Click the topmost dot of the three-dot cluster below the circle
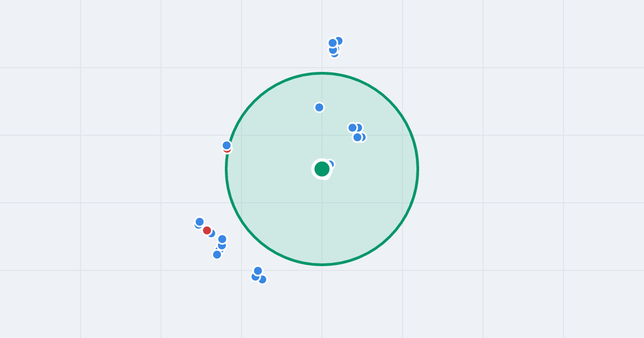Viewport: 644px width, 338px height. coord(258,271)
